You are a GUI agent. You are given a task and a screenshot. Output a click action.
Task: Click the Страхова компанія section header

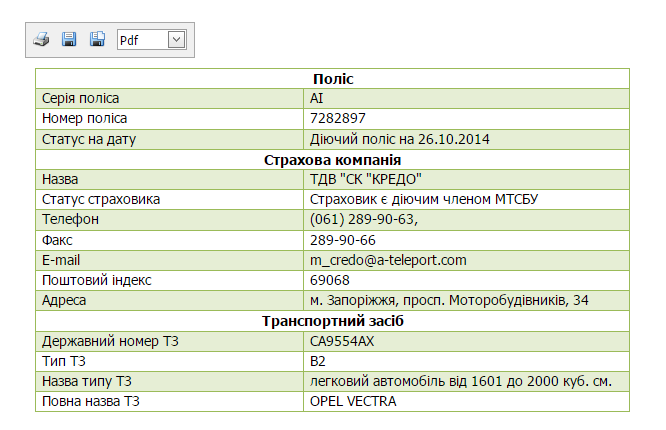[333, 160]
